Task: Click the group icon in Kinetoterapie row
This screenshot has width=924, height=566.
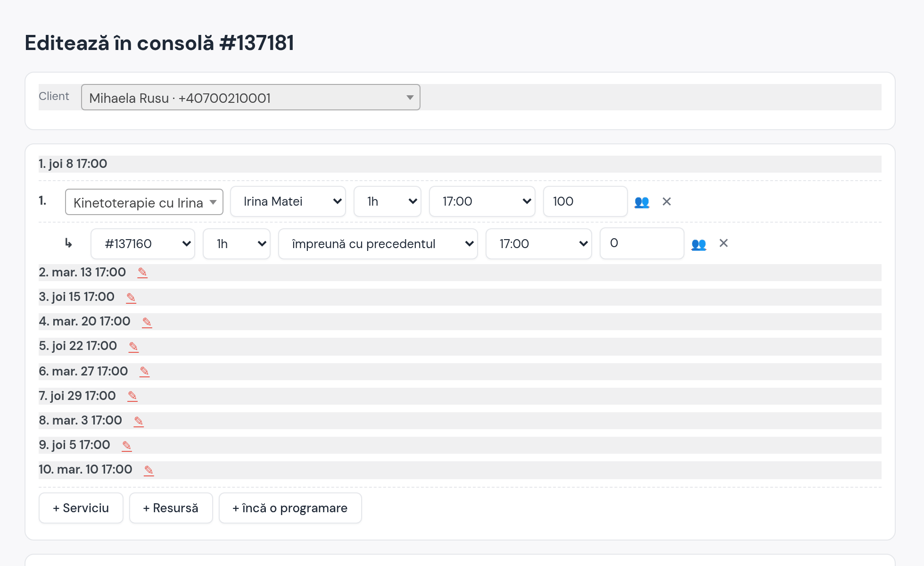Action: point(642,202)
